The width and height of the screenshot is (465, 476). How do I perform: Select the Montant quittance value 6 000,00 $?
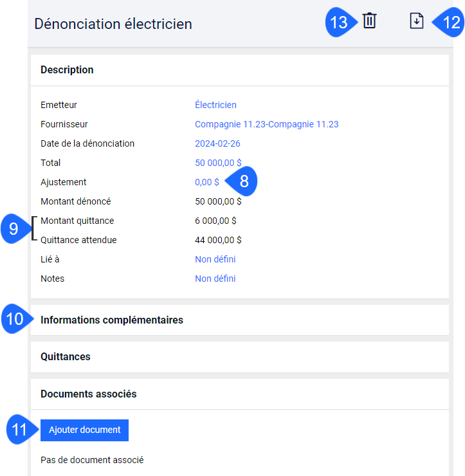coord(215,221)
